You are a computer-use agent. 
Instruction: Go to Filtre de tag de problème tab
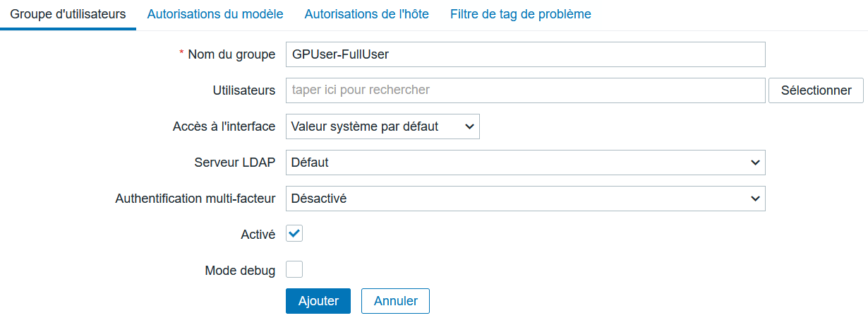tap(521, 14)
